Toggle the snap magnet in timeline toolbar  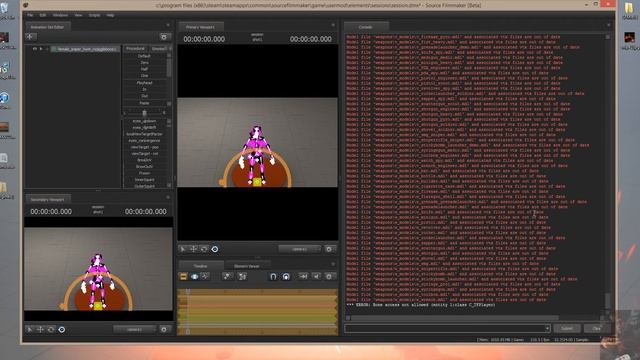[273, 277]
